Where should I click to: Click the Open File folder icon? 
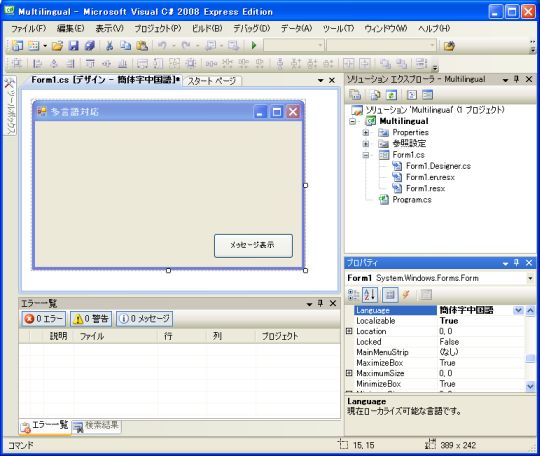(x=57, y=45)
